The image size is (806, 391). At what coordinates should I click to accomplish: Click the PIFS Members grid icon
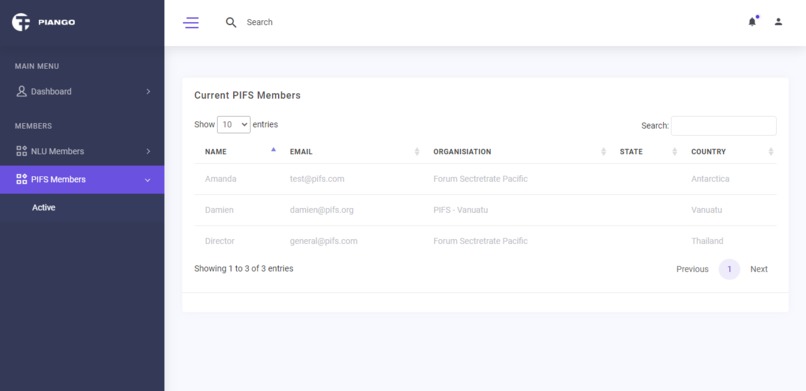[22, 179]
